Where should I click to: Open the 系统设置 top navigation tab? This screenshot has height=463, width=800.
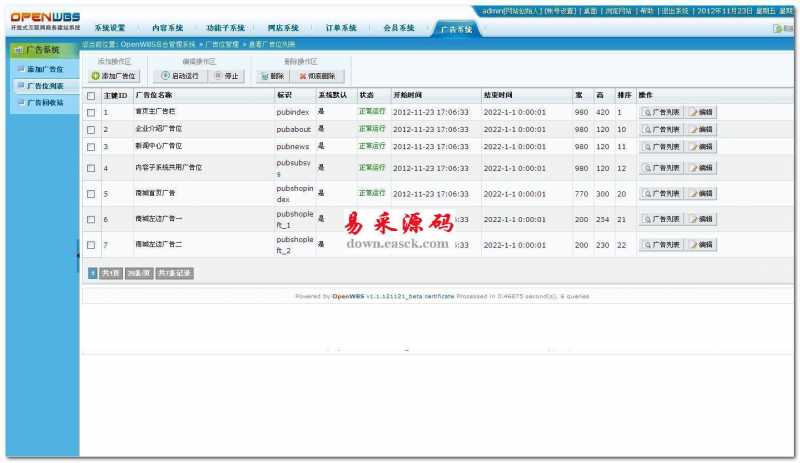click(x=110, y=28)
